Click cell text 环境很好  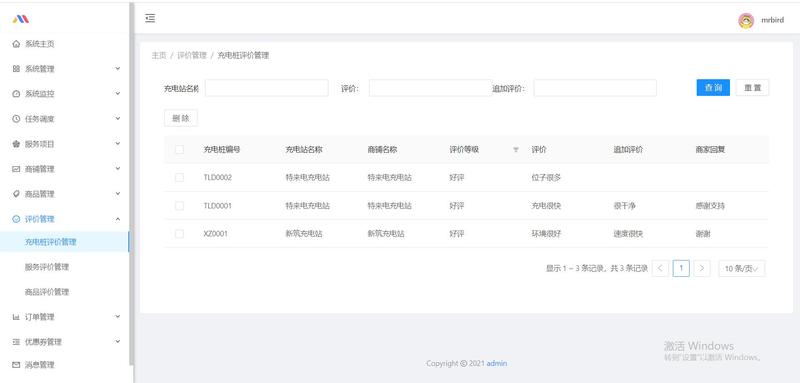546,234
